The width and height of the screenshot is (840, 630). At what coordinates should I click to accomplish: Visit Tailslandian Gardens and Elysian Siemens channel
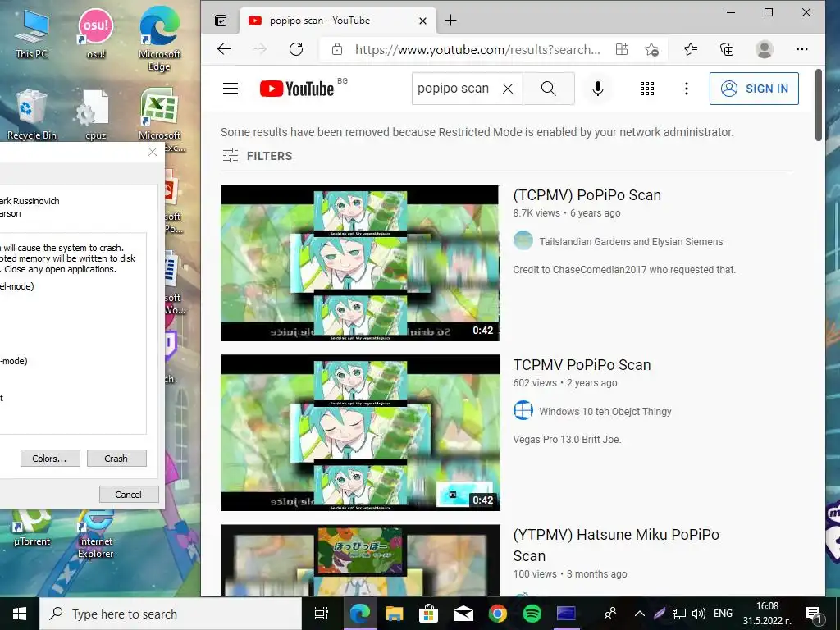click(x=631, y=242)
